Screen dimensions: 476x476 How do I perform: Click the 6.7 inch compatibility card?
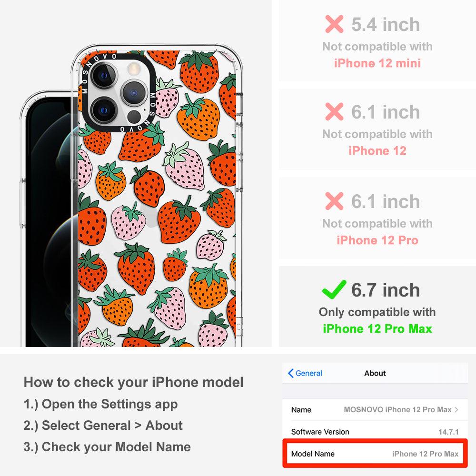[377, 307]
